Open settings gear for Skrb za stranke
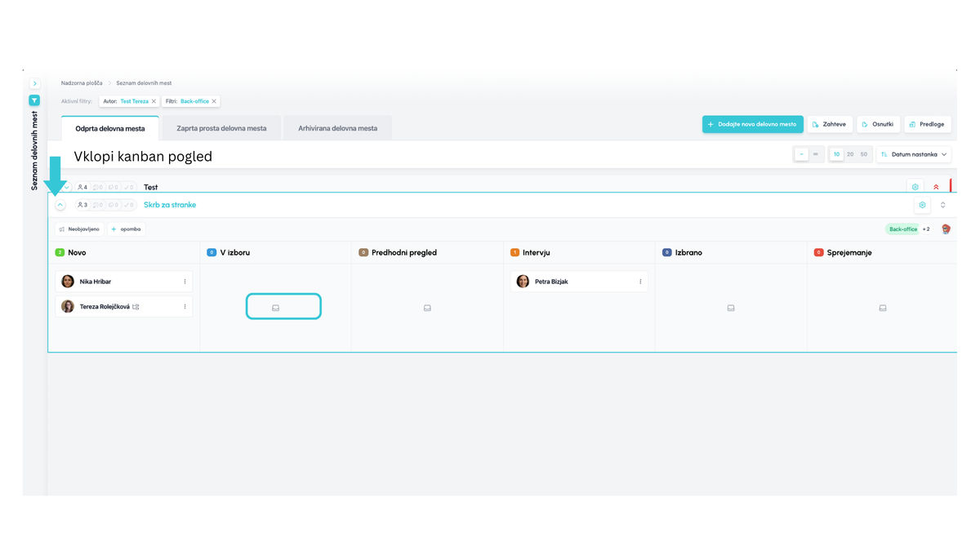This screenshot has width=980, height=551. point(922,205)
